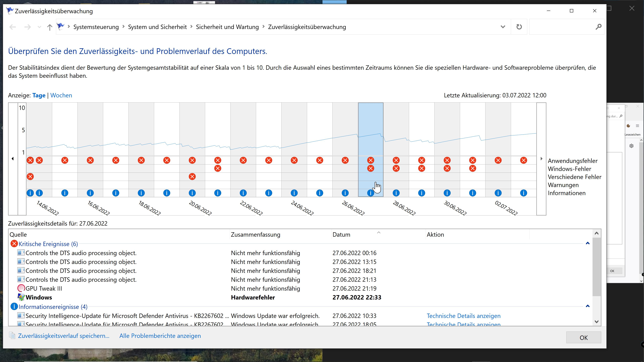Collapse the Informationsereignisse group
The width and height of the screenshot is (644, 362).
587,306
